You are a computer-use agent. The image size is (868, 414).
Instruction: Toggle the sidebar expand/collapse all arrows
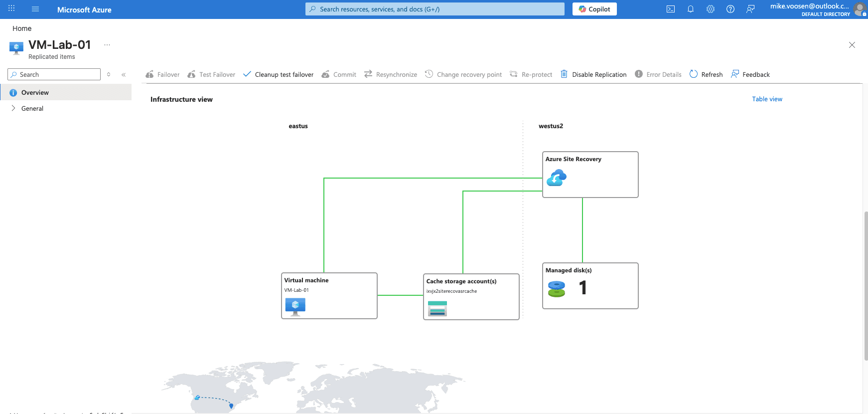coord(109,74)
